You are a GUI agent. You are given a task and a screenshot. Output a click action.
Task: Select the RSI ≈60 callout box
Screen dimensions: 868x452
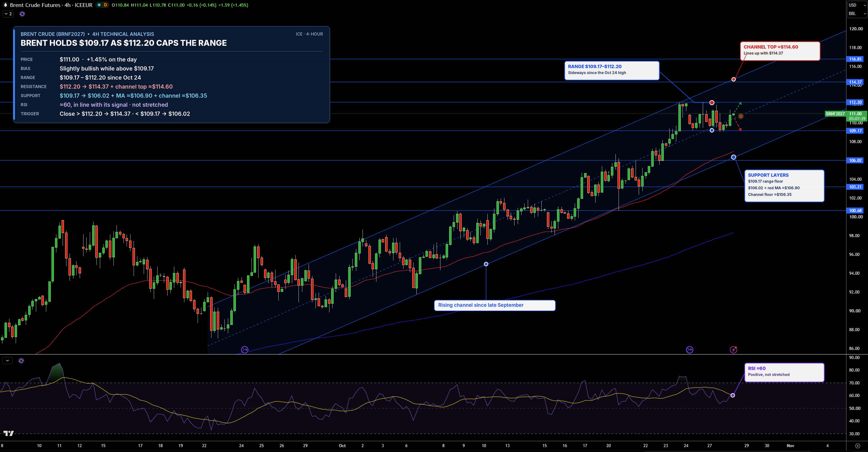coord(784,372)
